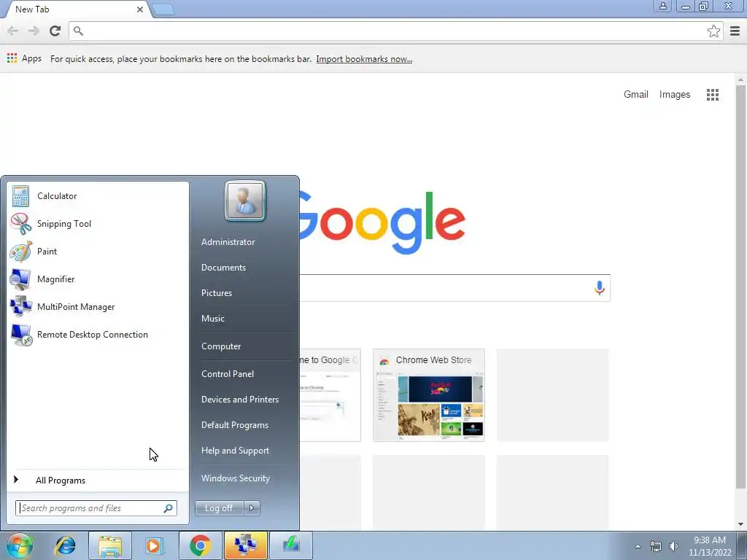Image resolution: width=747 pixels, height=560 pixels.
Task: Click the Chrome forward arrow
Action: (x=34, y=31)
